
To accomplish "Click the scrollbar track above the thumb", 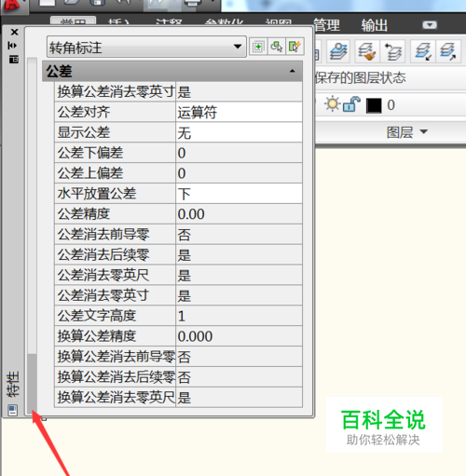I will tap(32, 206).
